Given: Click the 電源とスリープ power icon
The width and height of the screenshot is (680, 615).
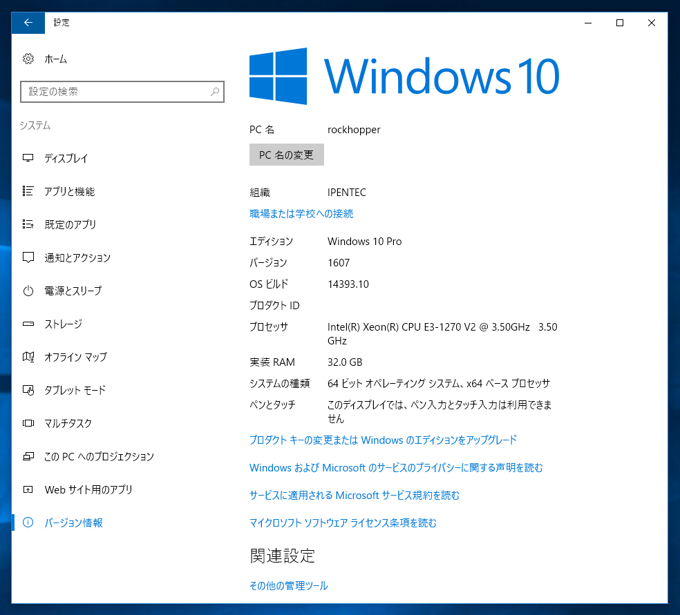Looking at the screenshot, I should tap(28, 291).
